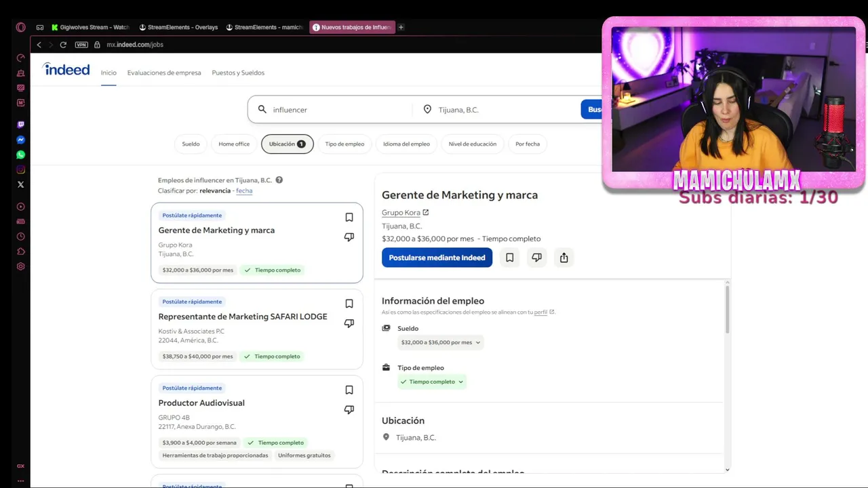
Task: Open Puestos y Sueldos
Action: [238, 73]
